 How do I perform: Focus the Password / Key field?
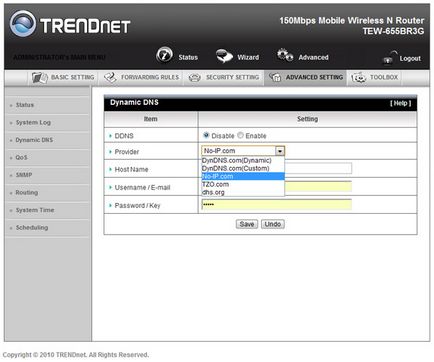pyautogui.click(x=276, y=204)
